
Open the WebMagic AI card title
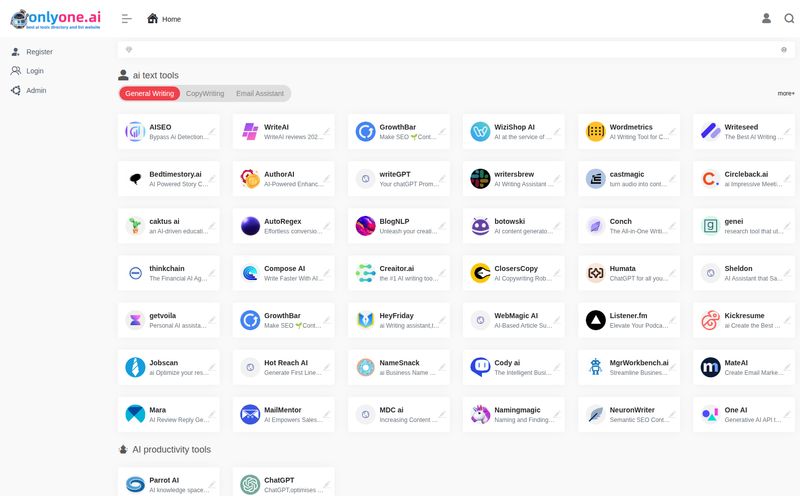pos(516,315)
